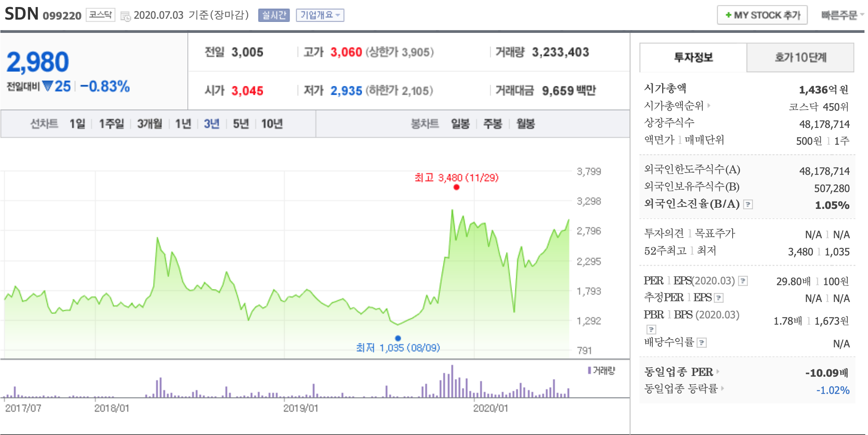The width and height of the screenshot is (868, 435).
Task: Expand 동일업종 등락률 arrow link
Action: point(722,388)
